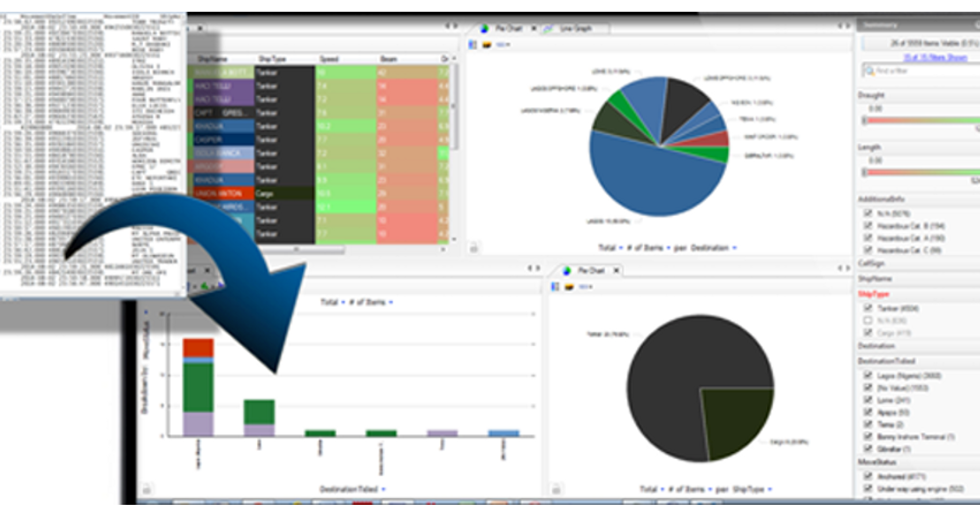Check the N/A ship type filter
980x515 pixels.
[x=868, y=320]
